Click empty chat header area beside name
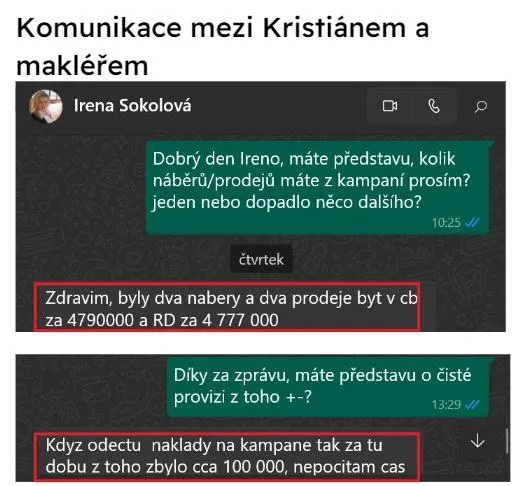The image size is (520, 486). point(279,106)
